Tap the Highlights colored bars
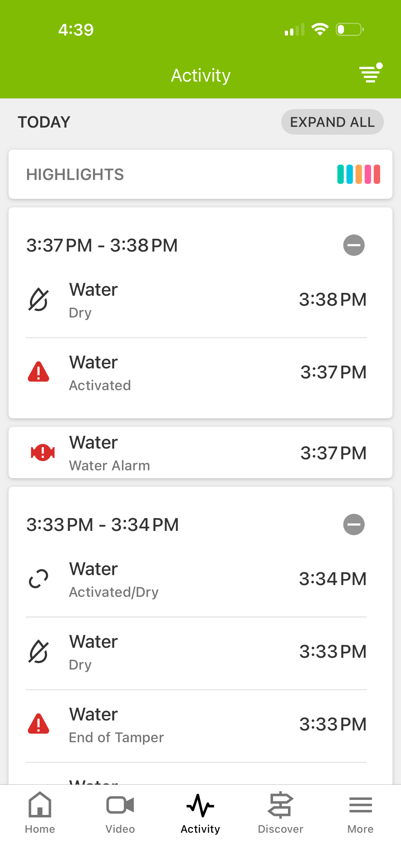Image resolution: width=401 pixels, height=868 pixels. pos(359,174)
